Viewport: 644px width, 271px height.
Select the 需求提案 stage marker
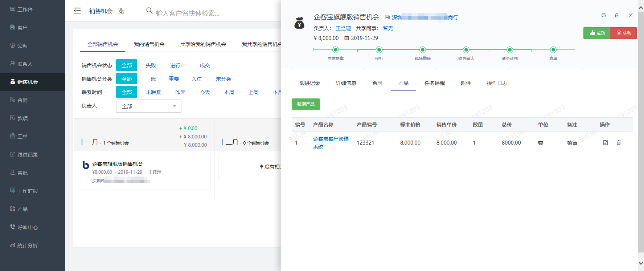coord(336,50)
